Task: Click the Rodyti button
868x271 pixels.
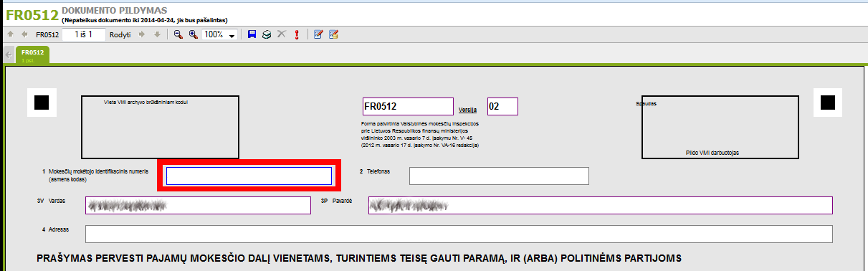Action: (120, 34)
